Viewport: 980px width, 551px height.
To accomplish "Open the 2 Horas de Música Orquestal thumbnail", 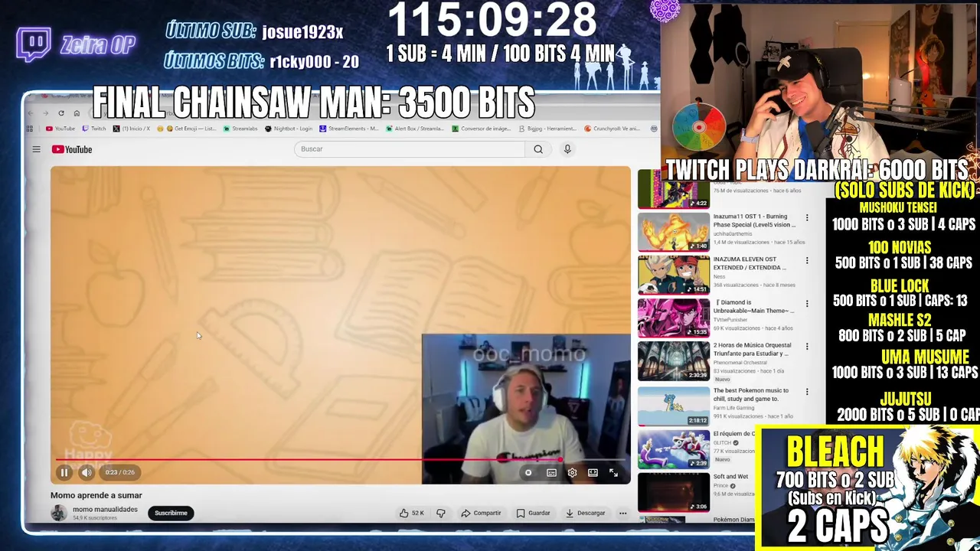I will coord(674,361).
